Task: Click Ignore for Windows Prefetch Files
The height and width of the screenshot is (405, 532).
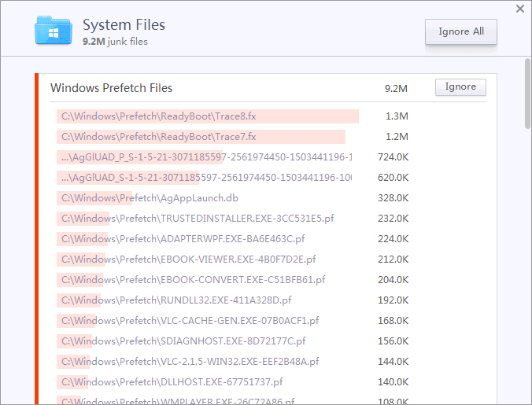Action: tap(460, 87)
